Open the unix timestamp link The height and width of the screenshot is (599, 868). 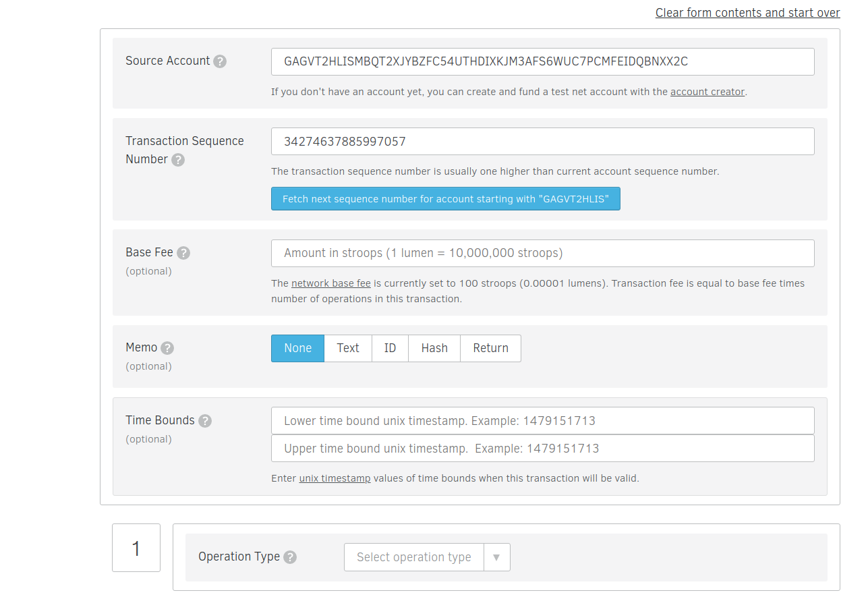335,478
